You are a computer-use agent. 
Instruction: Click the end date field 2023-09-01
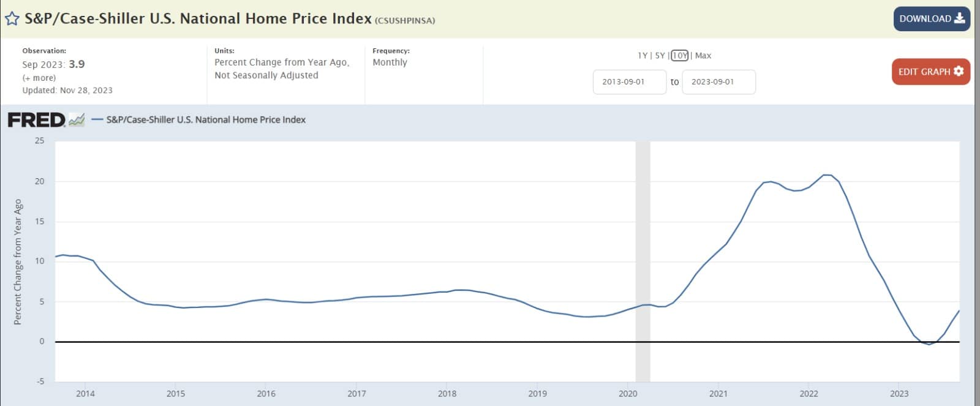718,82
